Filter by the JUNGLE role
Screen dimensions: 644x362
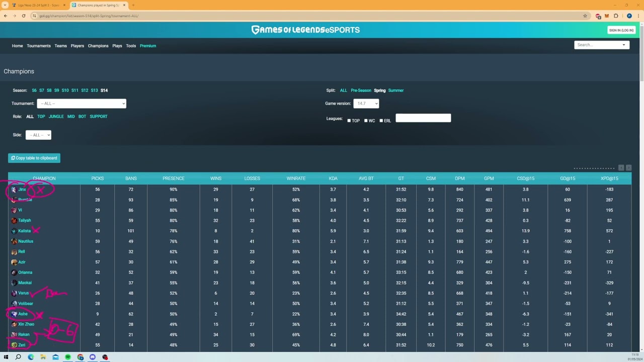tap(56, 117)
